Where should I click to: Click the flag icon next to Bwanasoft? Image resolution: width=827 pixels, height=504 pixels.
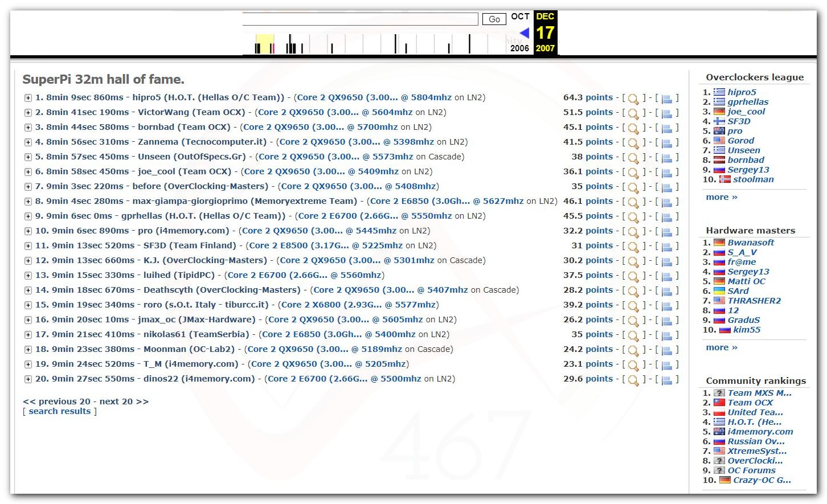719,243
